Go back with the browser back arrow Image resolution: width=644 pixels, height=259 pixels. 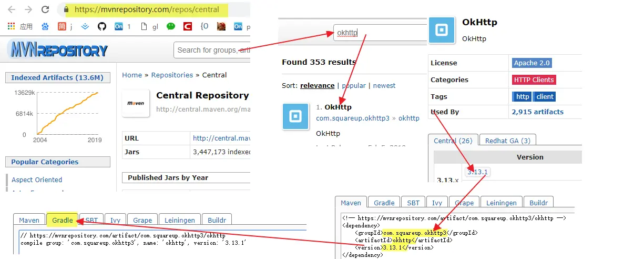coord(12,9)
